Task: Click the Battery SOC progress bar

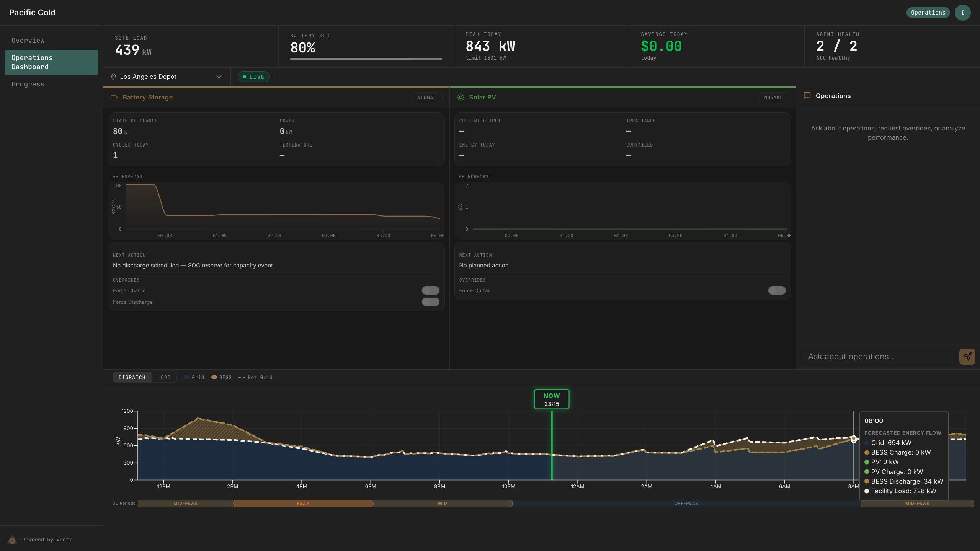Action: click(x=366, y=59)
